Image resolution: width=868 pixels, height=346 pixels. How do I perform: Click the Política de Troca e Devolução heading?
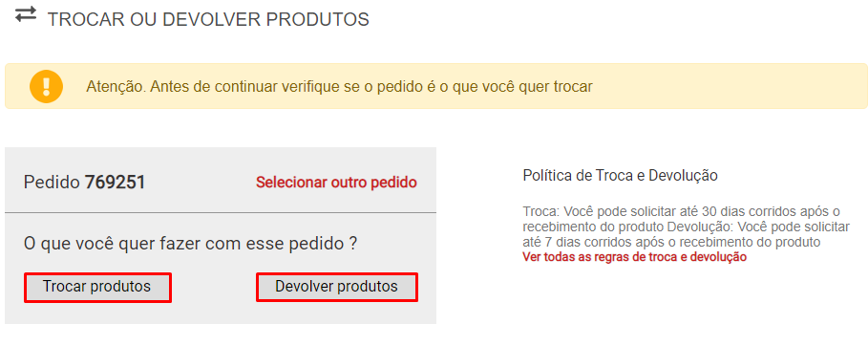click(620, 176)
